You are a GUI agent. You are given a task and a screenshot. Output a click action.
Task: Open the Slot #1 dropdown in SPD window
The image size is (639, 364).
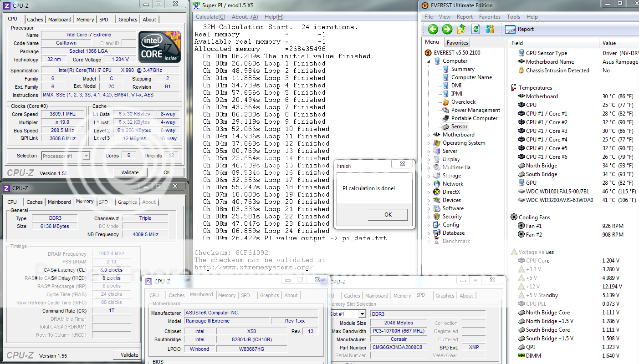click(362, 314)
